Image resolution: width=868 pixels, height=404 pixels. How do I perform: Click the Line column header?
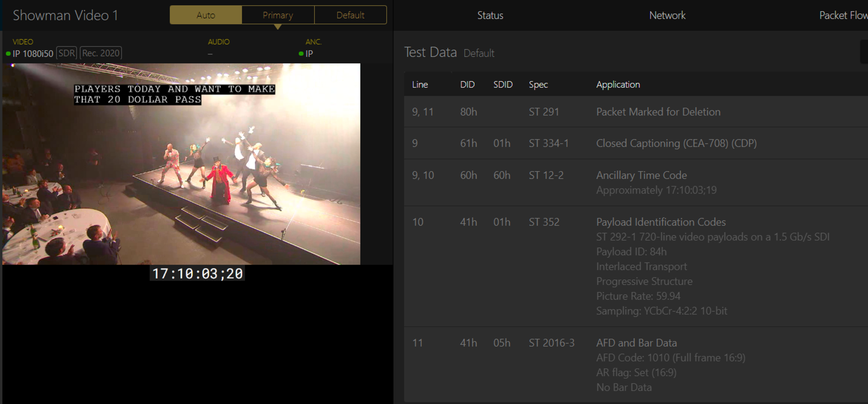click(x=420, y=85)
